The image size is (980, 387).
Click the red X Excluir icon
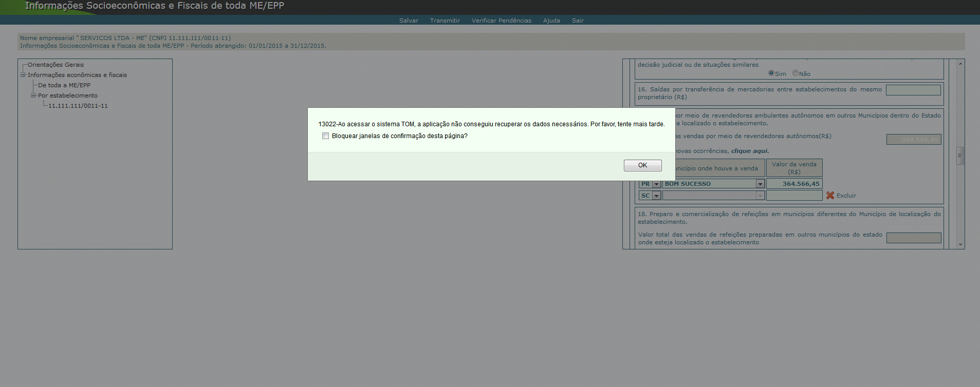[830, 196]
